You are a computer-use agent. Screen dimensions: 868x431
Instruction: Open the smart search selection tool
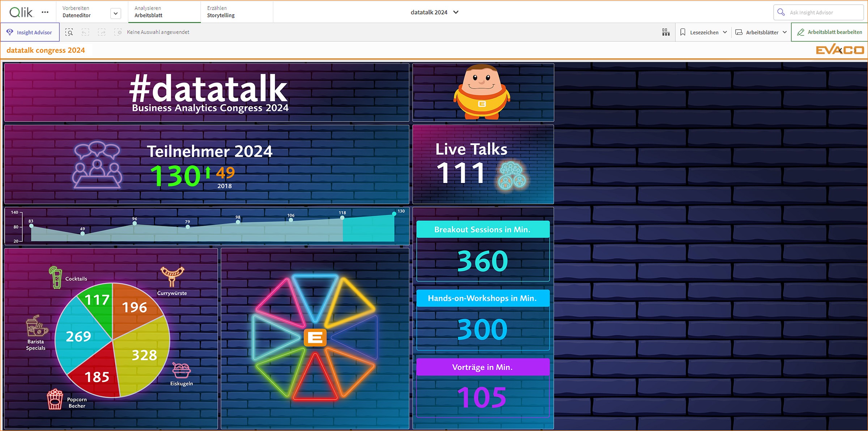click(x=69, y=32)
